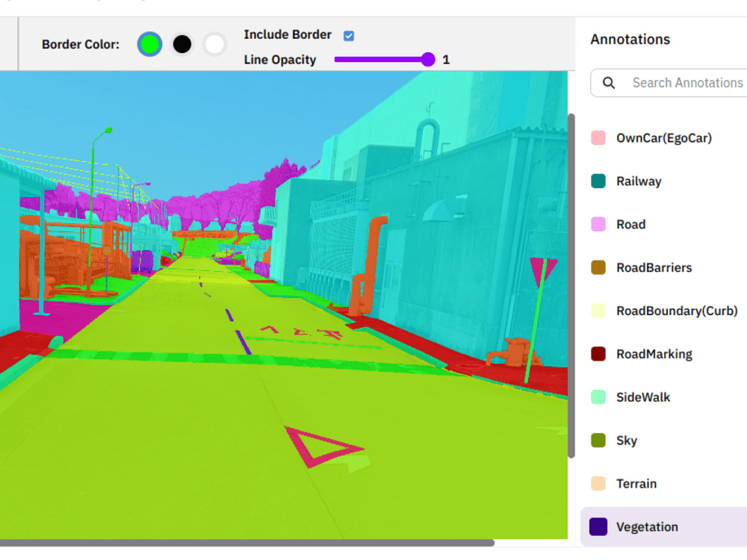The width and height of the screenshot is (747, 560).
Task: Select the black border color
Action: pos(182,44)
